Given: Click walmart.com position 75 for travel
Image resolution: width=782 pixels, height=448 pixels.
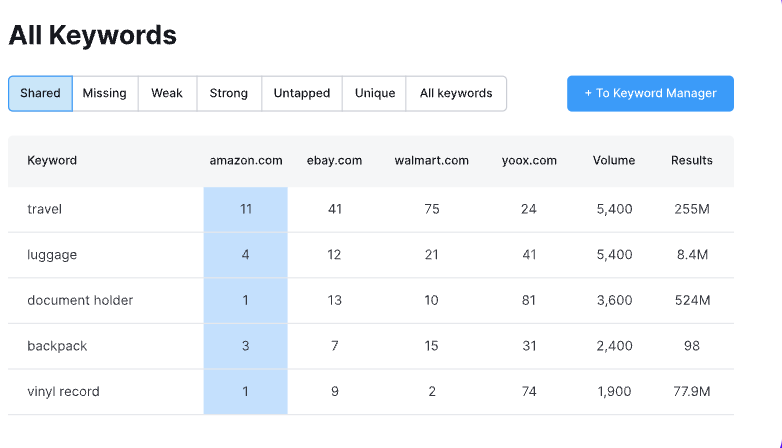Looking at the screenshot, I should pos(432,209).
